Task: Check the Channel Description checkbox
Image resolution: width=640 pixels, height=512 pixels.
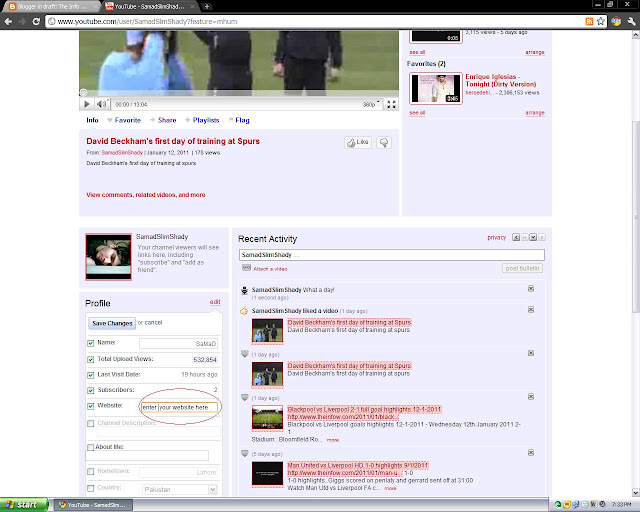Action: [91, 423]
